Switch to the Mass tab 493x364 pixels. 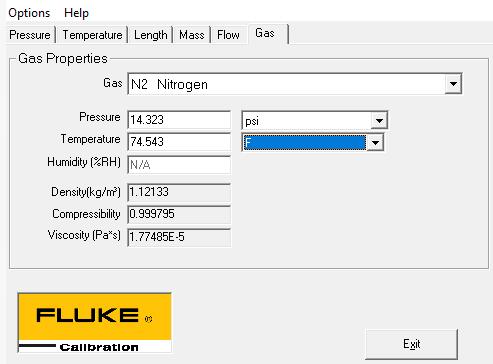point(192,35)
